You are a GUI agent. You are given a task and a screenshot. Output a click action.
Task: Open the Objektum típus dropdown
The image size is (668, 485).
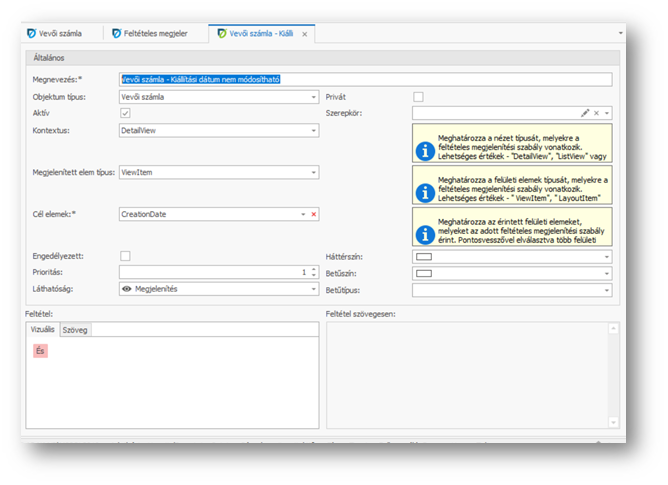coord(313,97)
